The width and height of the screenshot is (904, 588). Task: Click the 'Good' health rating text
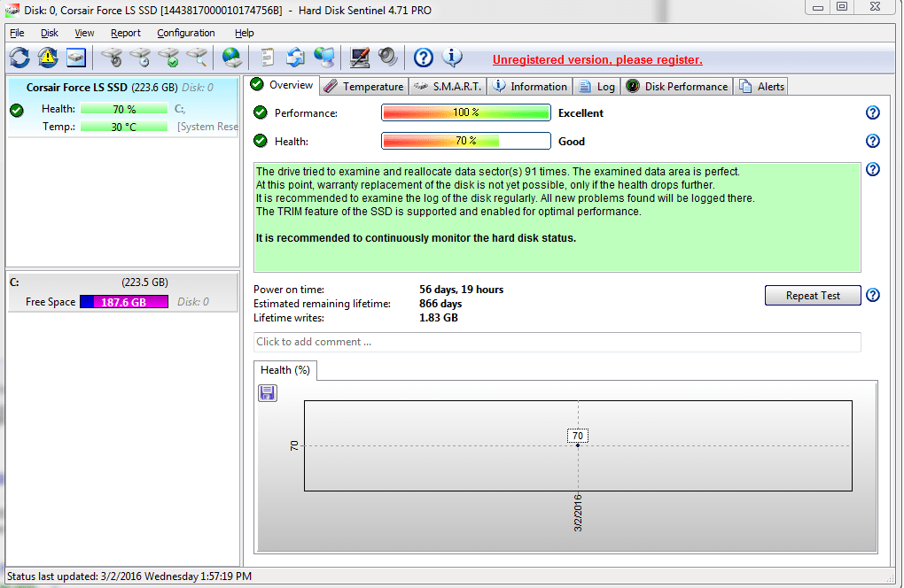572,142
